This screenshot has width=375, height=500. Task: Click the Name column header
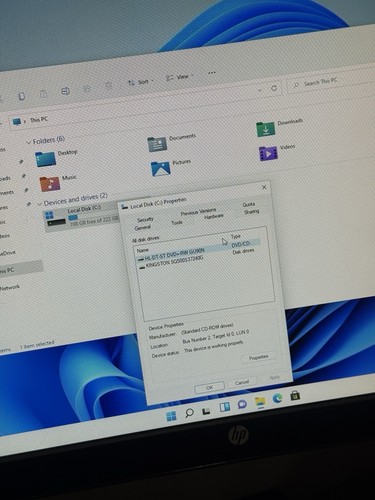[x=143, y=250]
